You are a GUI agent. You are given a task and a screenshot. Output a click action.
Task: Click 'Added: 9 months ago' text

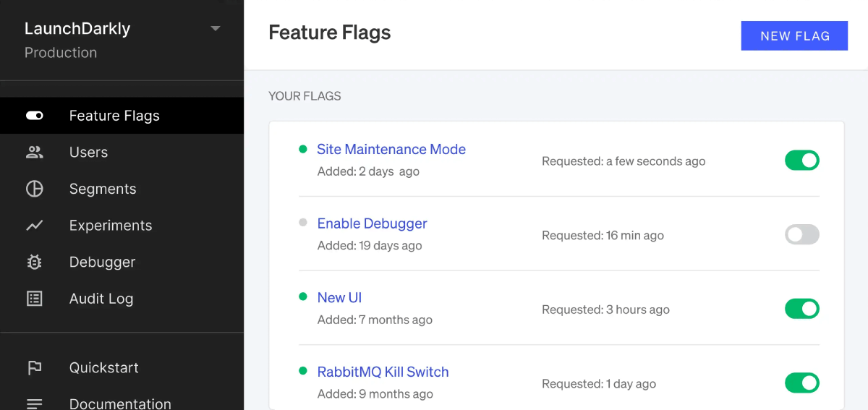(375, 393)
